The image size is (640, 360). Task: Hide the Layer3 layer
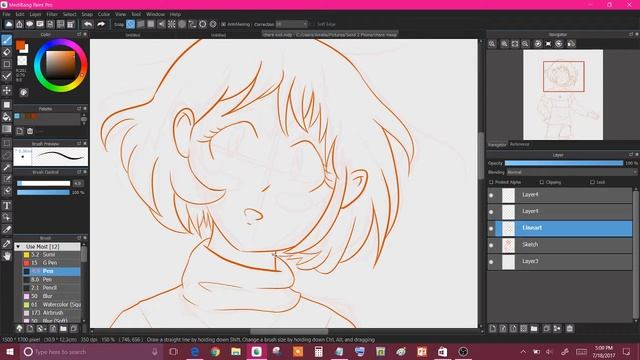pyautogui.click(x=491, y=262)
